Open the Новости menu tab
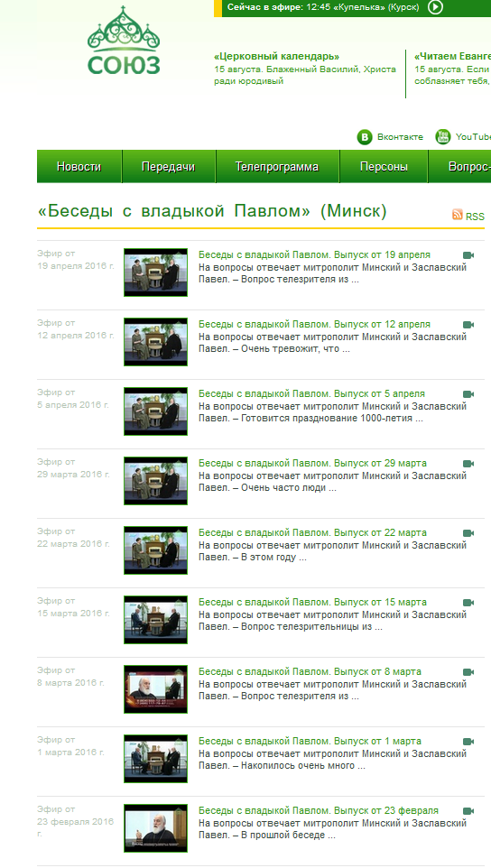The image size is (491, 868). click(79, 167)
